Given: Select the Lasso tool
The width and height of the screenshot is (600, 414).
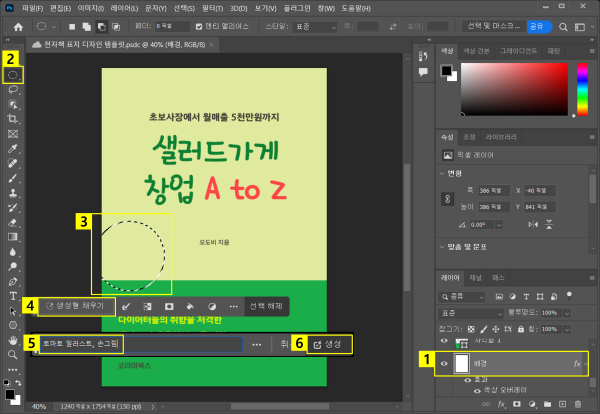Looking at the screenshot, I should tap(14, 89).
